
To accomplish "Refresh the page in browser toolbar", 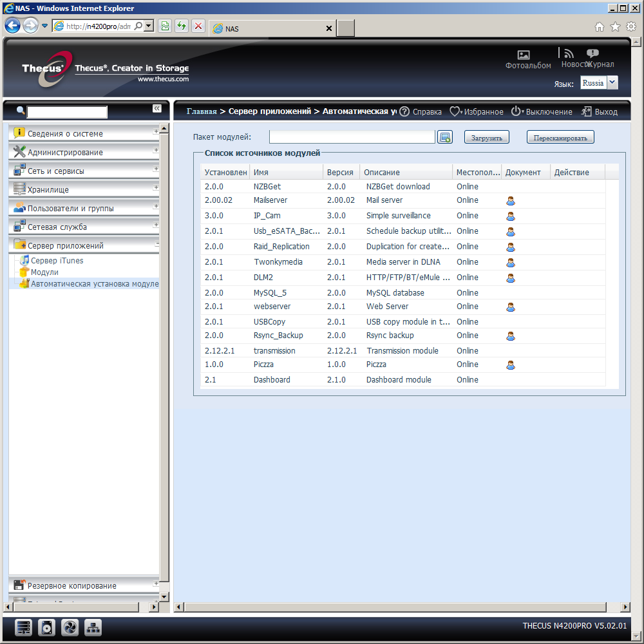I will [181, 26].
